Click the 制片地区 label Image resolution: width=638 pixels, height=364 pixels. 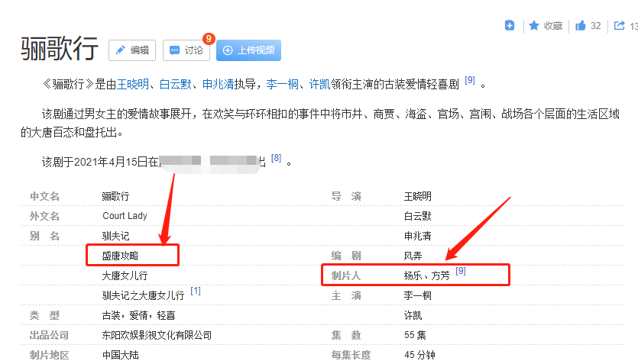(49, 355)
